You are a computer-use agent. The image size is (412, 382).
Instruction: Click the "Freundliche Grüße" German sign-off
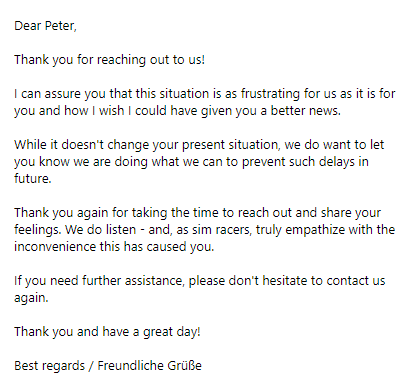[150, 366]
